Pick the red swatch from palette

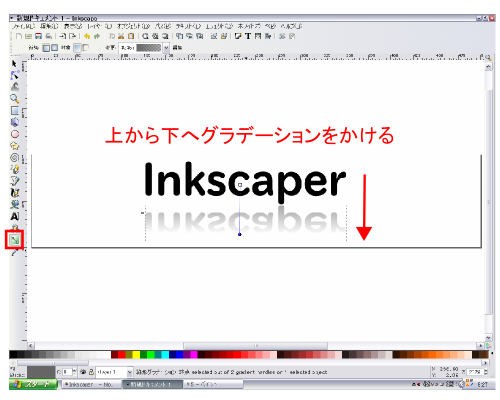[x=122, y=354]
